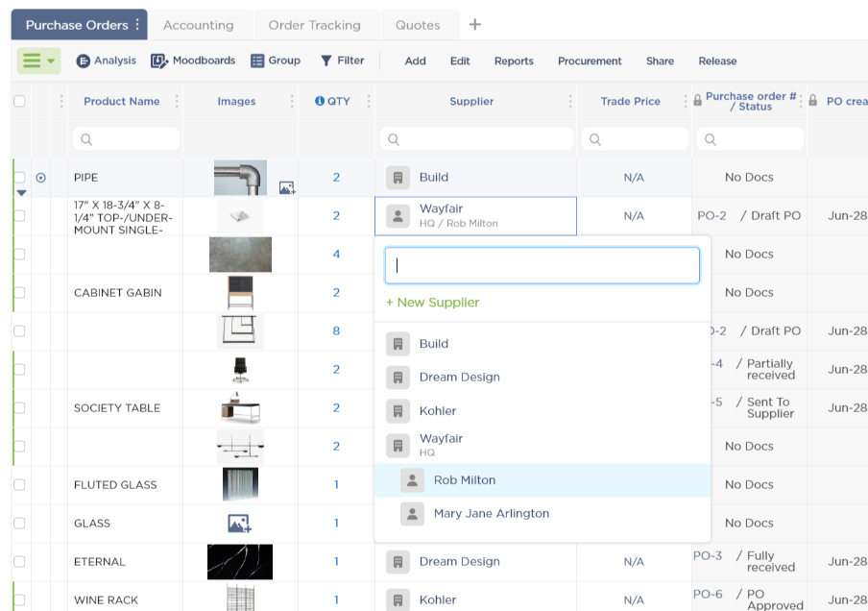Open the Filter tool
This screenshot has height=611, width=868.
pyautogui.click(x=342, y=61)
